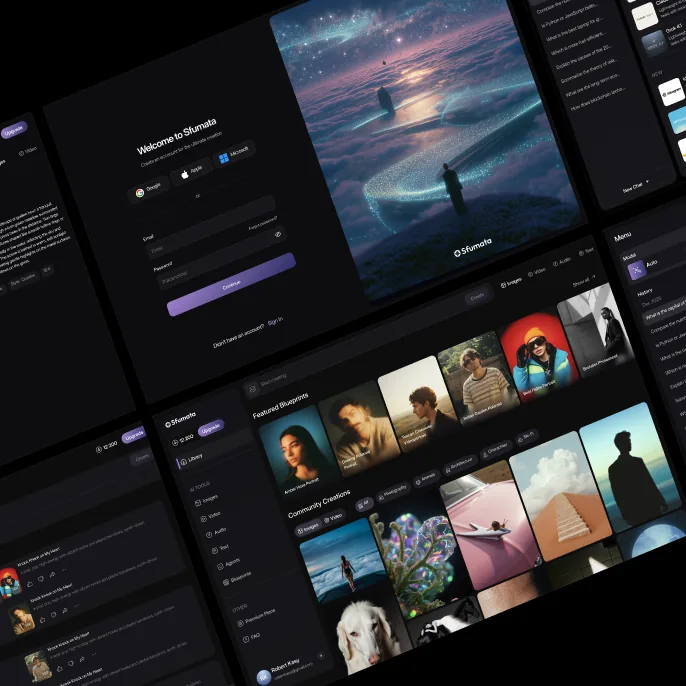Click the Apple sign-up button

tap(192, 172)
